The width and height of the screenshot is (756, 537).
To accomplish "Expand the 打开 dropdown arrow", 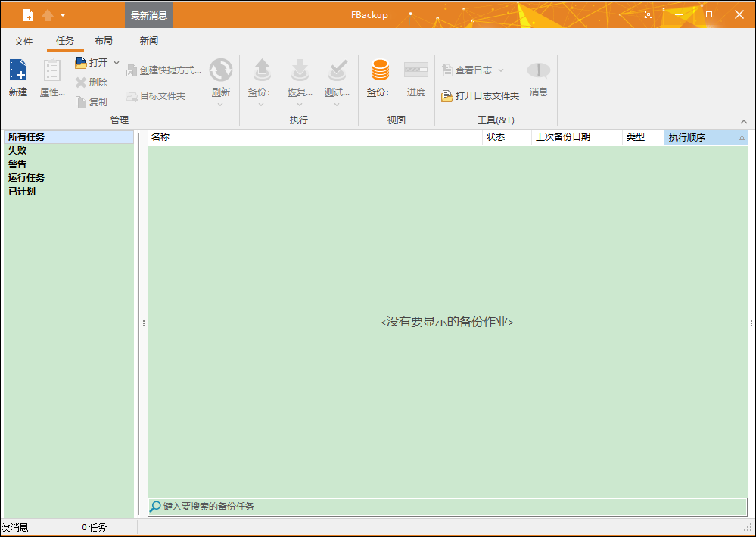I will coord(117,63).
